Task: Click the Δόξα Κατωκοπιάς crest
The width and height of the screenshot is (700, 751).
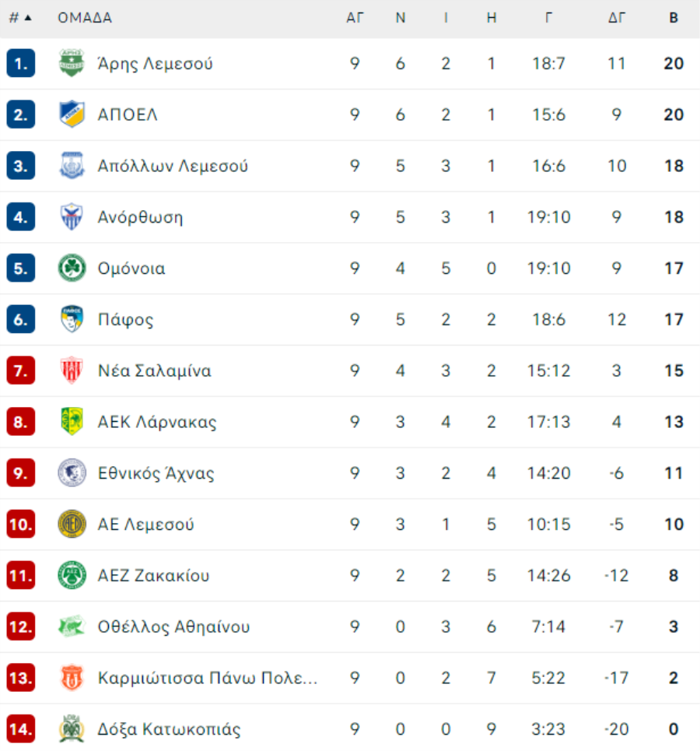Action: [x=72, y=728]
